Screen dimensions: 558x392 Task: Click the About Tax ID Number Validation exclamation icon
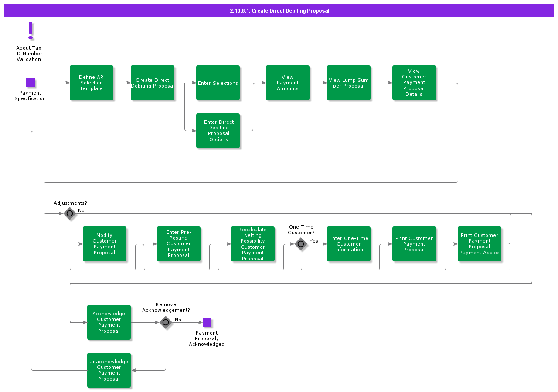tap(30, 30)
